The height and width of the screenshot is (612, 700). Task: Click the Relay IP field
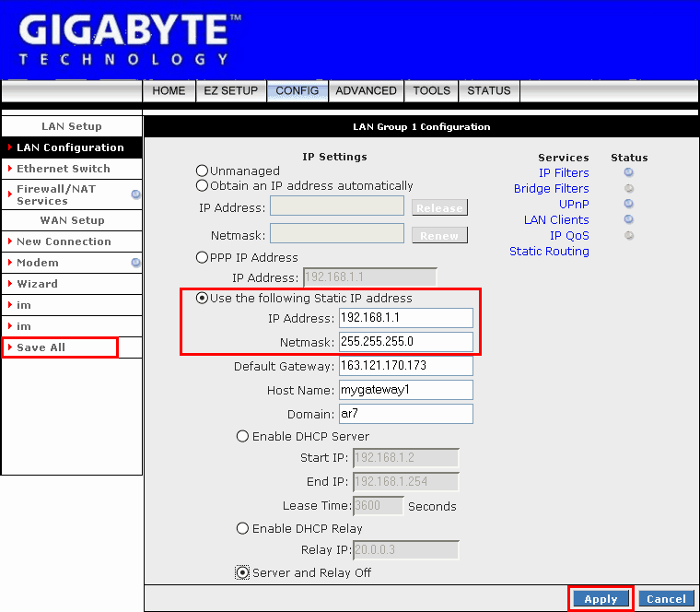(406, 550)
